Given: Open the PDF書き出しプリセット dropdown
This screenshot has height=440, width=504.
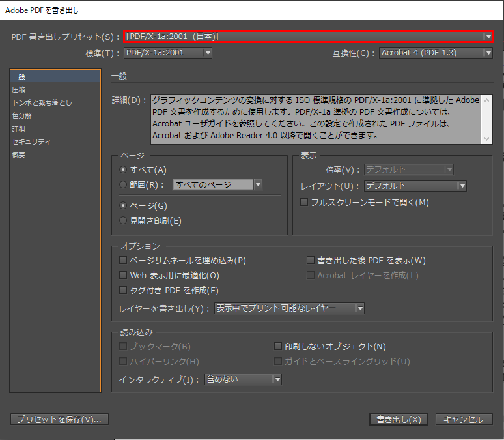Looking at the screenshot, I should (308, 37).
